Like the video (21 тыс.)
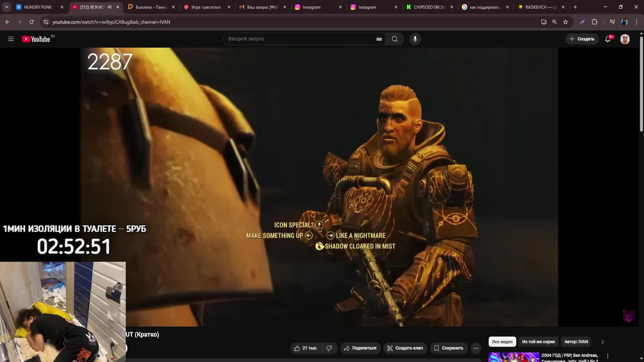Viewport: 644px width, 362px height. (x=305, y=348)
